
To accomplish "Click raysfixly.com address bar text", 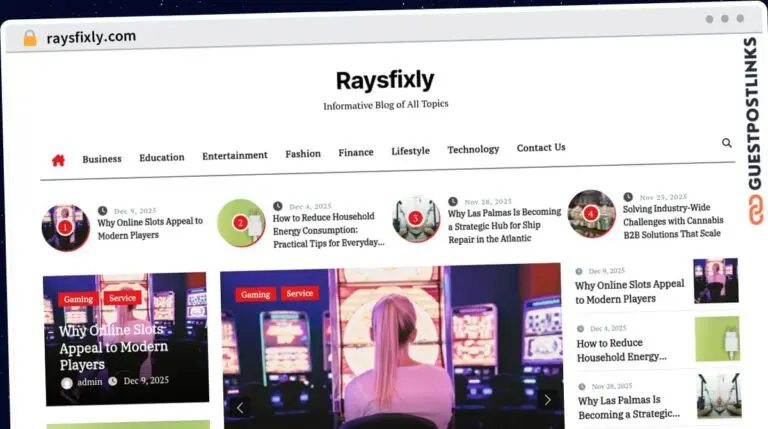I will pos(91,37).
